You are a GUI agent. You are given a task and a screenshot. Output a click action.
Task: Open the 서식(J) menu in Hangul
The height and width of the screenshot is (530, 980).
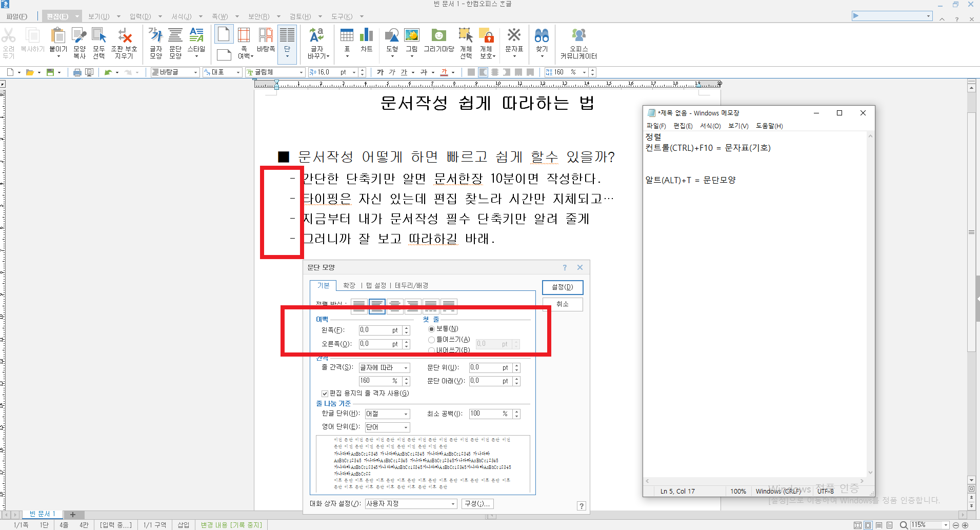[182, 16]
